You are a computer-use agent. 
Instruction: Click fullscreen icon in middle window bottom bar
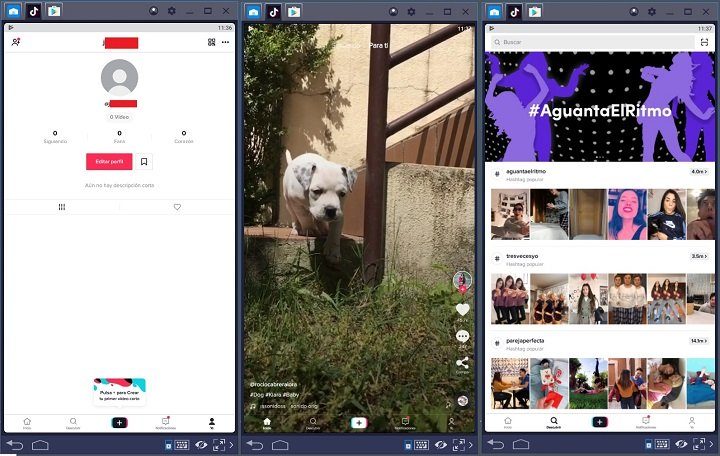(459, 445)
